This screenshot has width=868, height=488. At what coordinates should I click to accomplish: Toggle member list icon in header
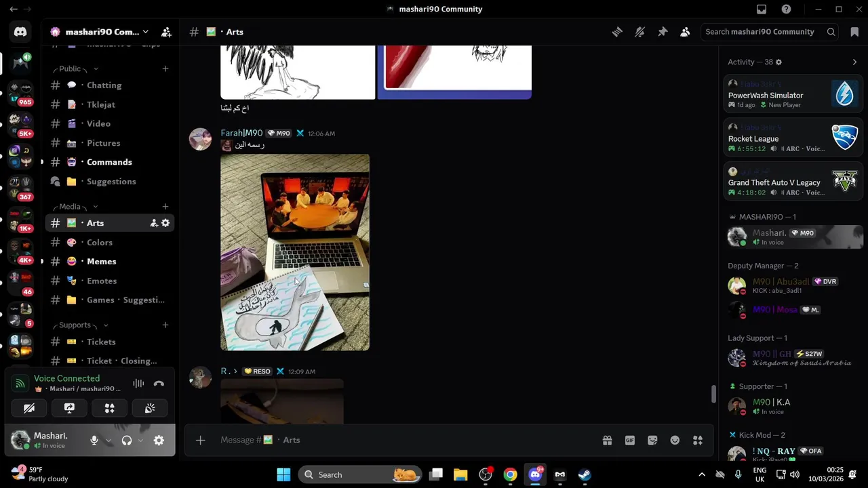click(685, 32)
